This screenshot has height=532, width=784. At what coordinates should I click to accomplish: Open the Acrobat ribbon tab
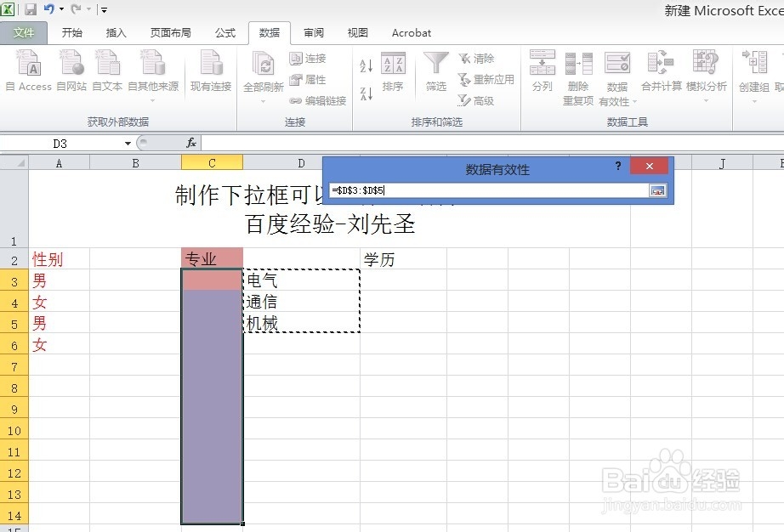point(411,33)
